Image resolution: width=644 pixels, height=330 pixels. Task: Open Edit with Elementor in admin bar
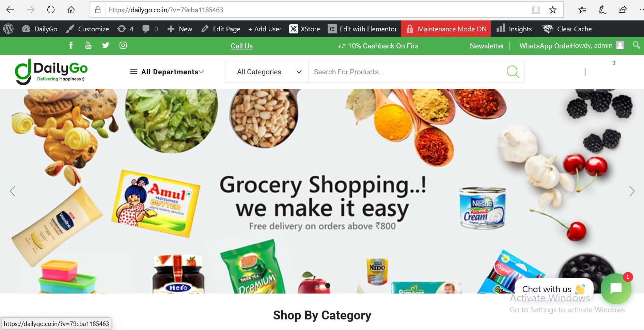362,29
